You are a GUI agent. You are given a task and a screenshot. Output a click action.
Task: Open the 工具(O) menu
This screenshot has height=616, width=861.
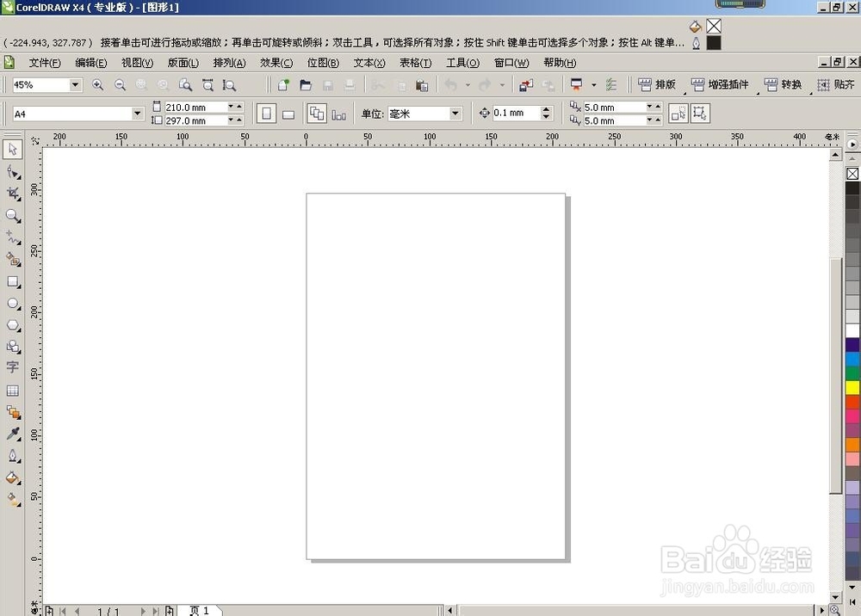[462, 63]
